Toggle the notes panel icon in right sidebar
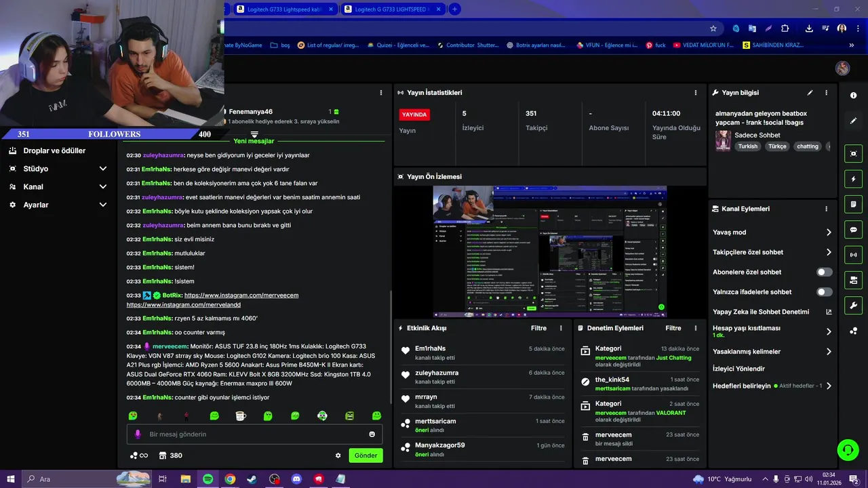Viewport: 868px width, 488px height. pyautogui.click(x=853, y=204)
